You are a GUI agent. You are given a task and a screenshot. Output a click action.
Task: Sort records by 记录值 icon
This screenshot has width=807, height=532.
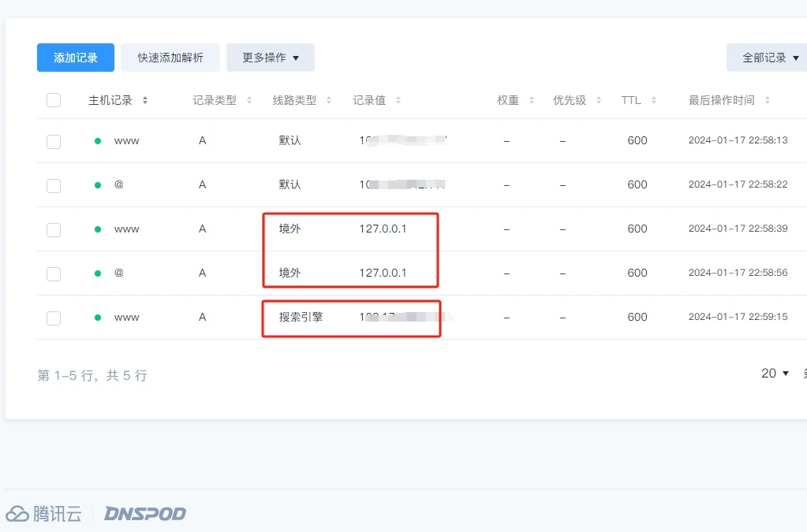[x=398, y=101]
